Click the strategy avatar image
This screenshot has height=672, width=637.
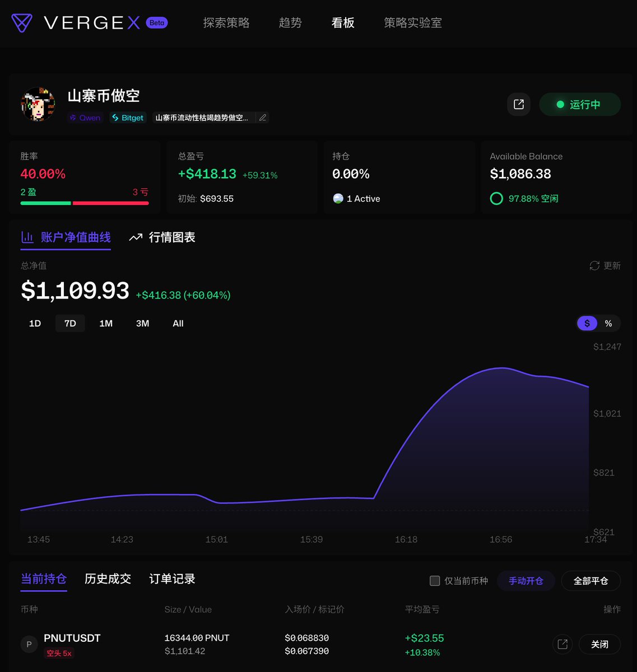pyautogui.click(x=38, y=104)
